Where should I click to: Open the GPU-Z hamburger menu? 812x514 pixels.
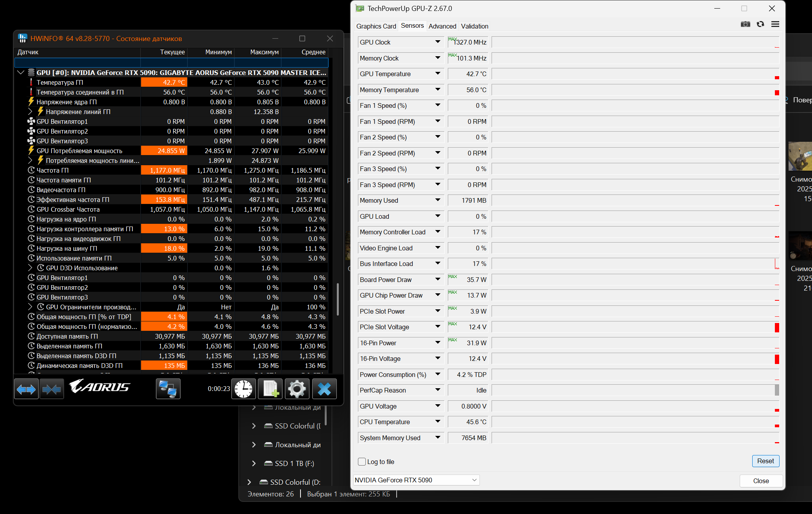point(775,24)
